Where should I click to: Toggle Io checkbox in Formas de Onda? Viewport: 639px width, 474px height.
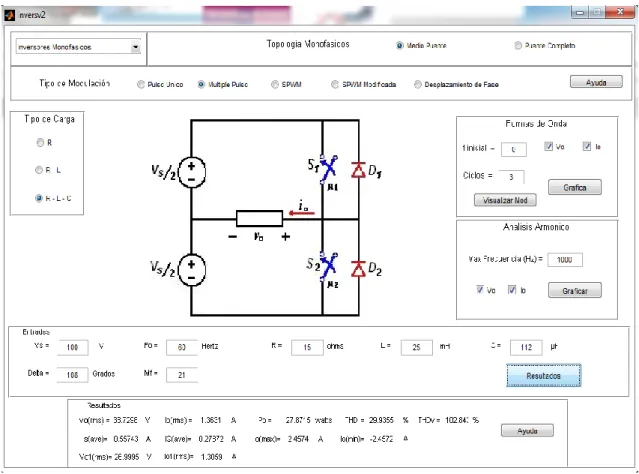(586, 146)
